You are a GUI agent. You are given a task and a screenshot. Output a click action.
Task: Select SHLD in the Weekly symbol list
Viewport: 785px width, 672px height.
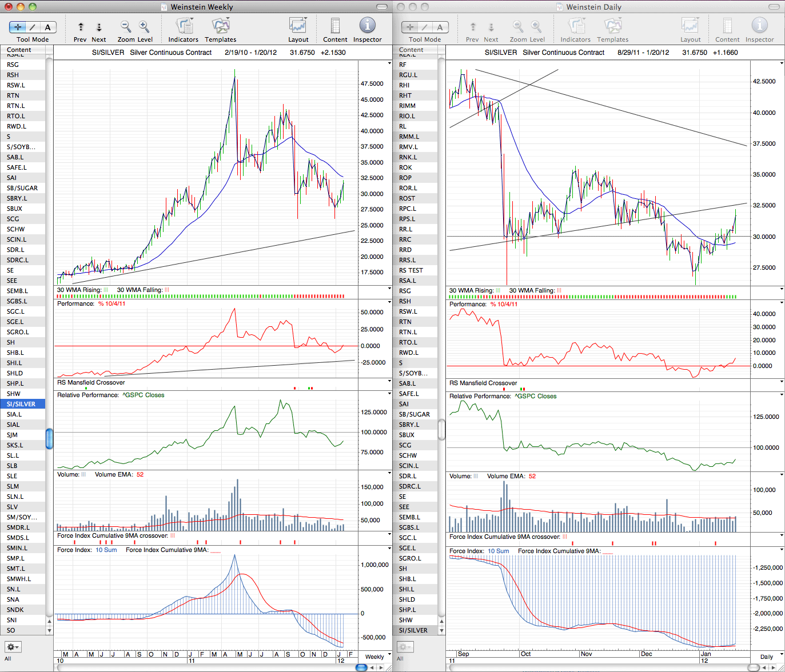point(23,373)
